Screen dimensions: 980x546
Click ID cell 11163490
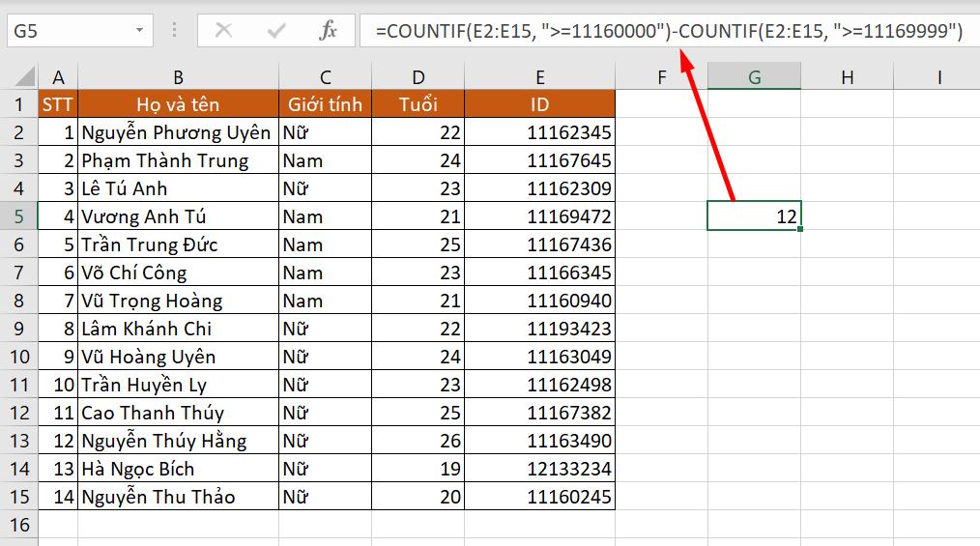[540, 441]
